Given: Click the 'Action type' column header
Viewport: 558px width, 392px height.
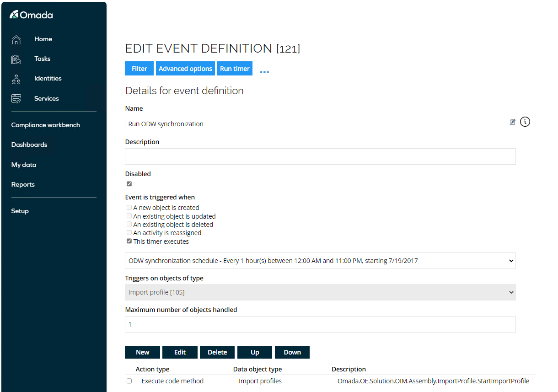Looking at the screenshot, I should (152, 369).
